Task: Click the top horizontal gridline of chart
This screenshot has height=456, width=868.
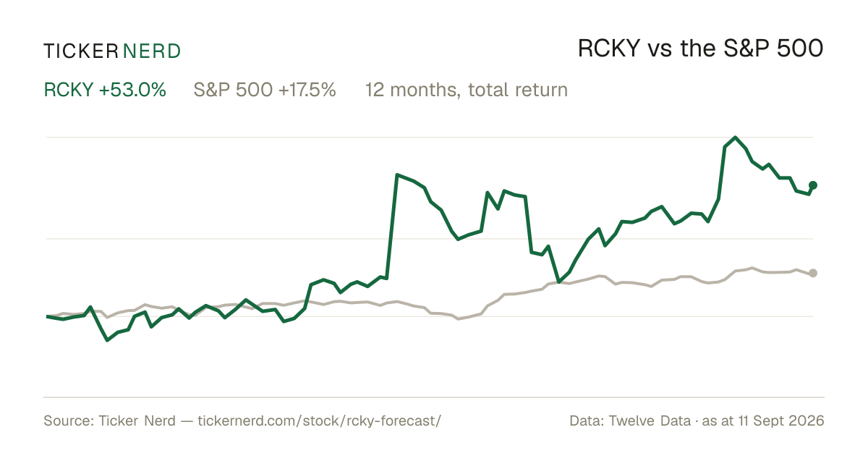Action: (x=430, y=137)
